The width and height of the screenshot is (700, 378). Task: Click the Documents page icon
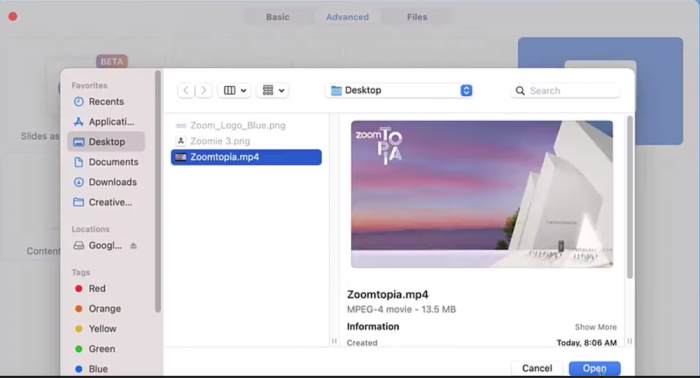point(79,162)
